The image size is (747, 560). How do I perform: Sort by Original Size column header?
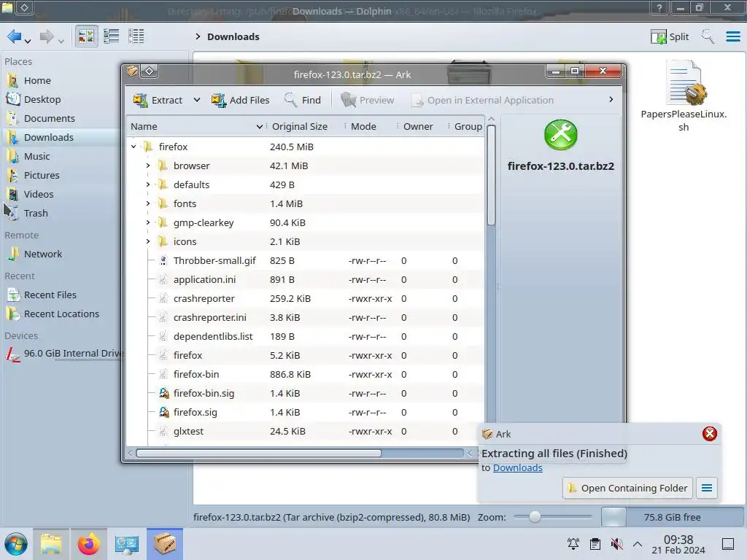305,126
